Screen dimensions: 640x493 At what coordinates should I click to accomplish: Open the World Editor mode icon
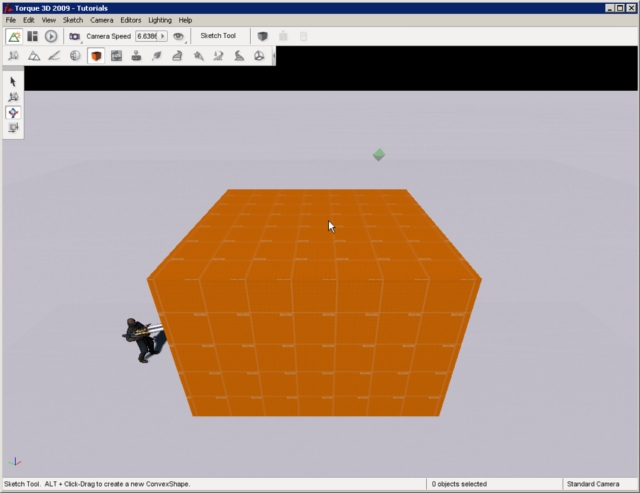click(14, 36)
